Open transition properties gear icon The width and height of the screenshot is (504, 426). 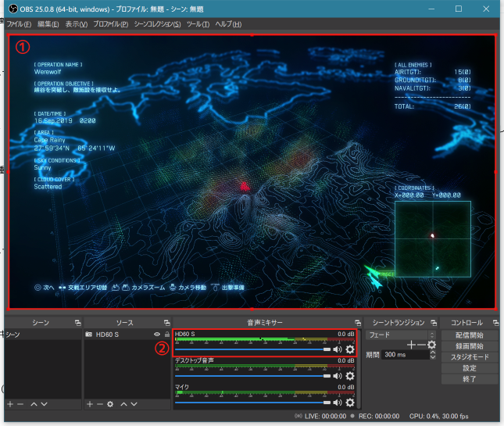coord(431,345)
